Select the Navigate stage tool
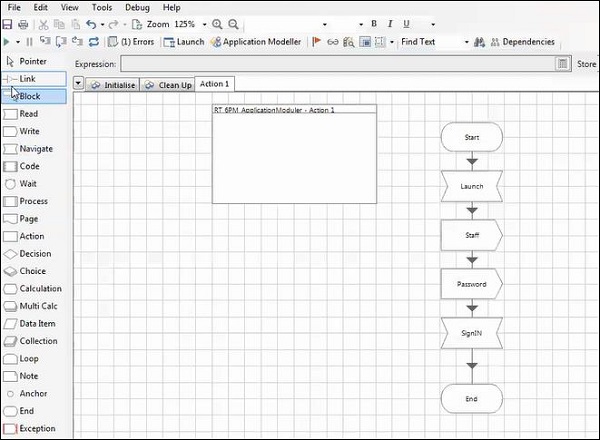 (36, 149)
